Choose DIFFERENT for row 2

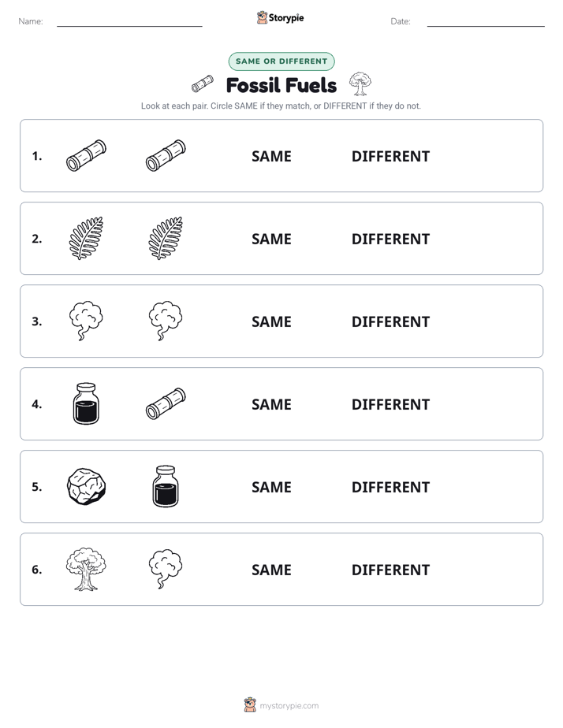point(390,239)
